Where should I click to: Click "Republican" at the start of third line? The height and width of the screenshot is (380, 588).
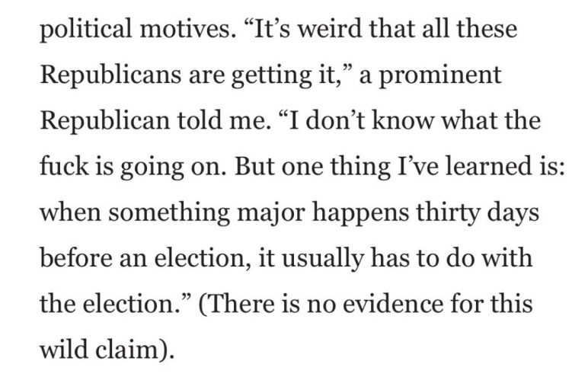(104, 121)
